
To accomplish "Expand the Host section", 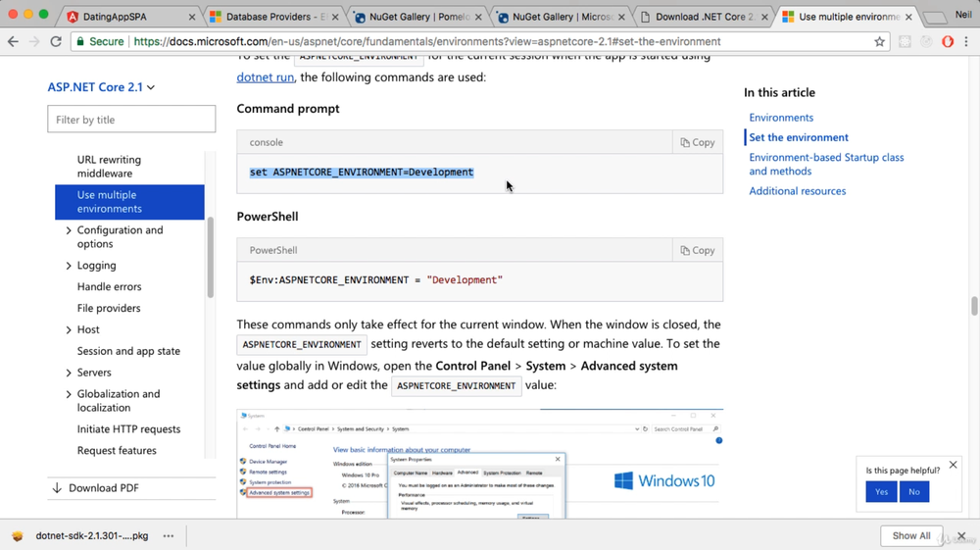I will (x=69, y=330).
